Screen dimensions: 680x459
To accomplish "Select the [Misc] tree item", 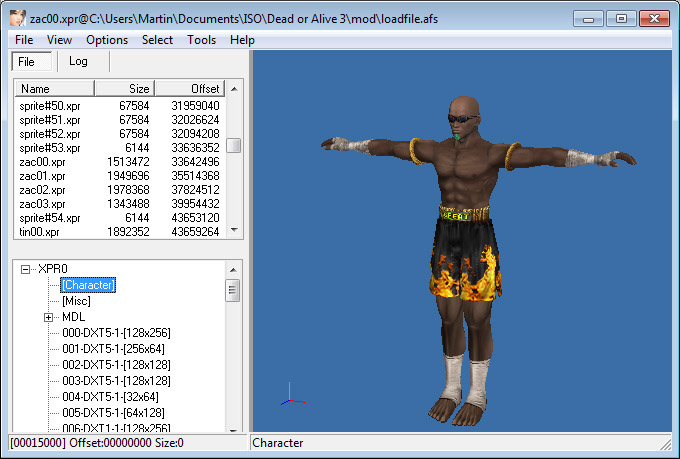I will click(76, 301).
